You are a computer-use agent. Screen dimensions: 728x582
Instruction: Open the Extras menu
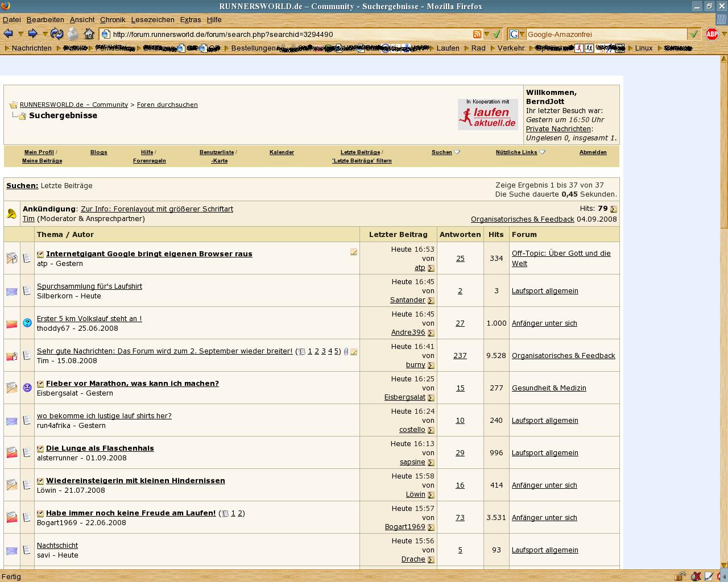(x=190, y=19)
